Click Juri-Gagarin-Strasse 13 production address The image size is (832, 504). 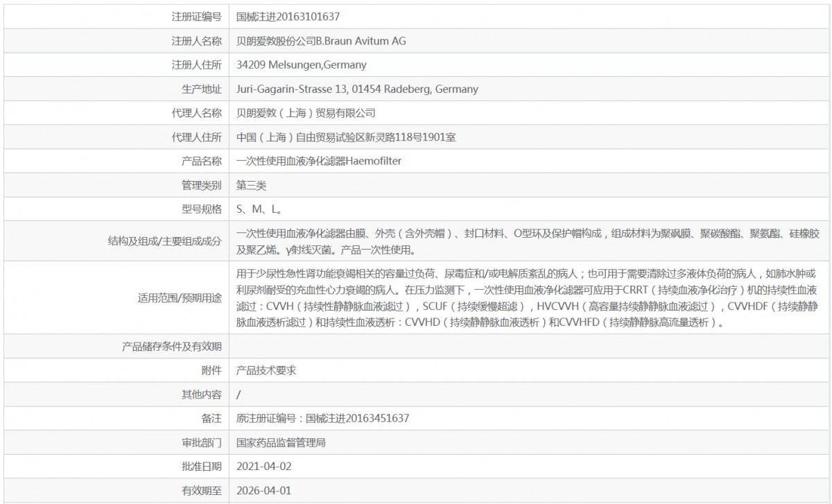click(x=357, y=89)
